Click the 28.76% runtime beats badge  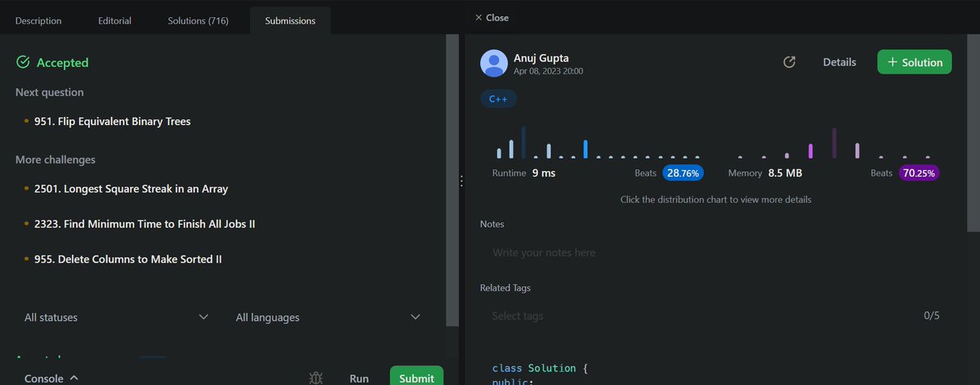pyautogui.click(x=684, y=173)
